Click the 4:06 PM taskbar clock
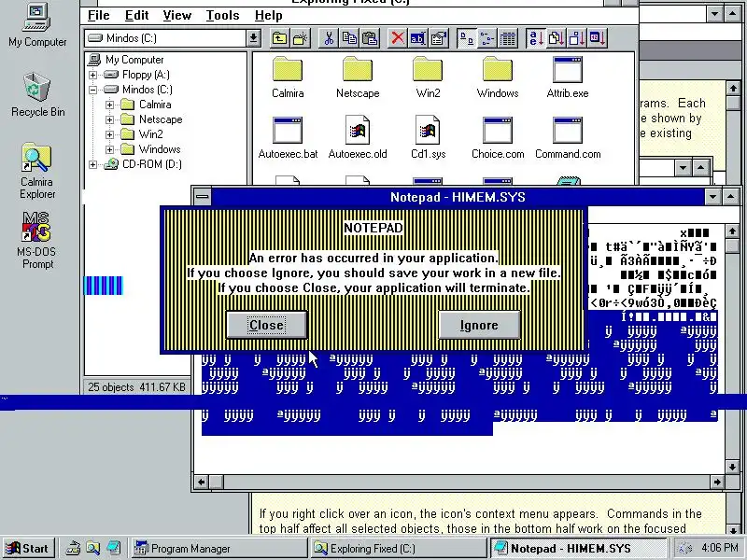Viewport: 747px width, 560px height. pos(720,548)
